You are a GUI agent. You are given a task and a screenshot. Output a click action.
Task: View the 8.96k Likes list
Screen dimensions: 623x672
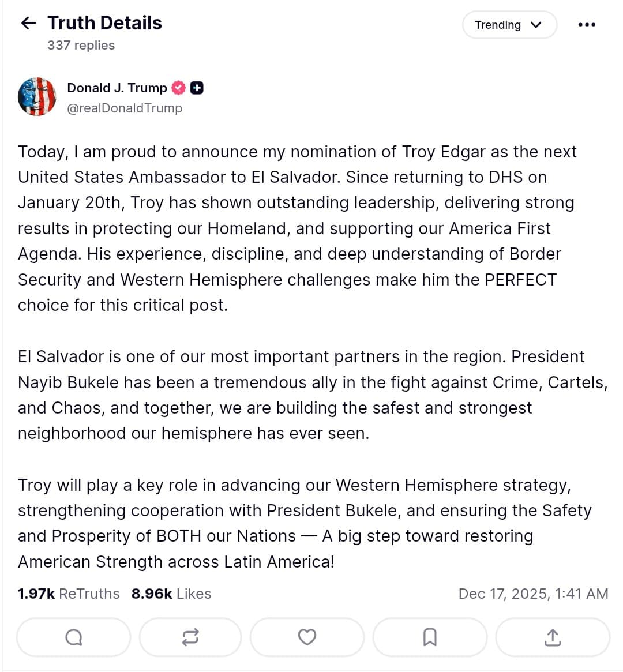171,593
